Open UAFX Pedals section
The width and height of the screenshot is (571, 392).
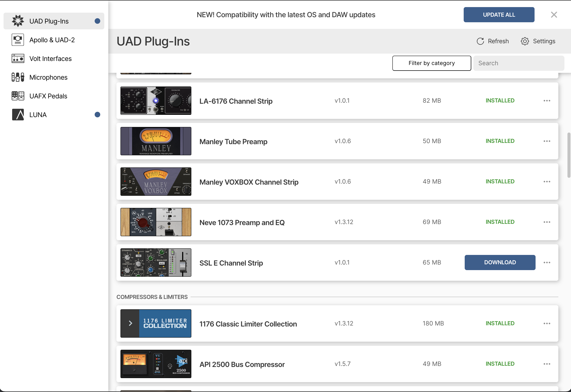tap(54, 96)
